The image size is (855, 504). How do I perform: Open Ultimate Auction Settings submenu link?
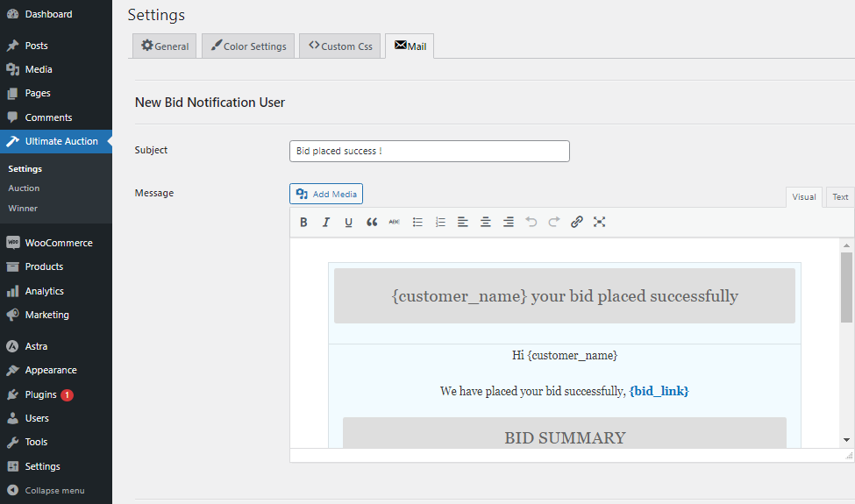click(25, 169)
